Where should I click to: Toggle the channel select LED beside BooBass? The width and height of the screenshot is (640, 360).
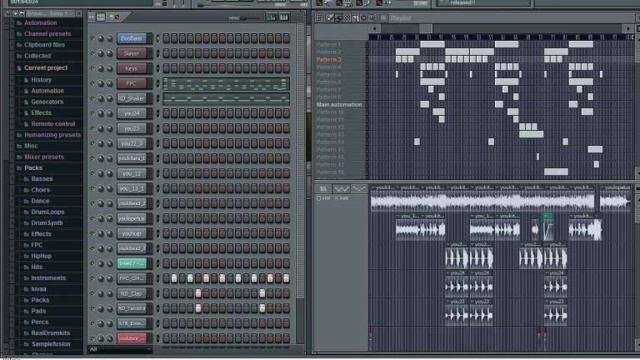158,38
